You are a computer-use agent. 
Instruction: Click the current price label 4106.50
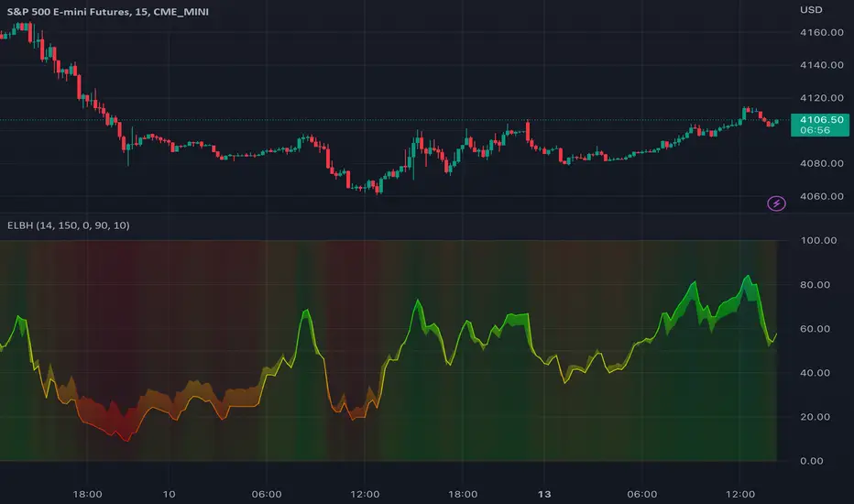pos(821,119)
